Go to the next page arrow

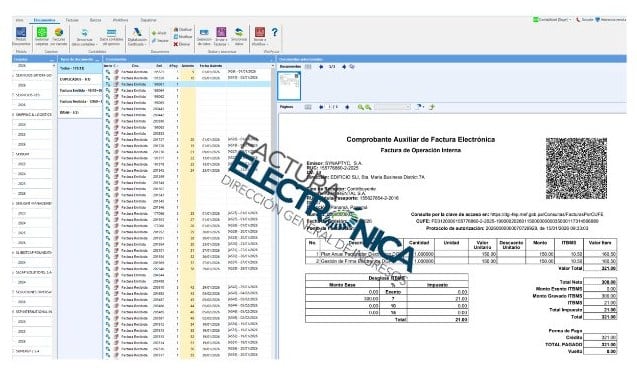347,107
